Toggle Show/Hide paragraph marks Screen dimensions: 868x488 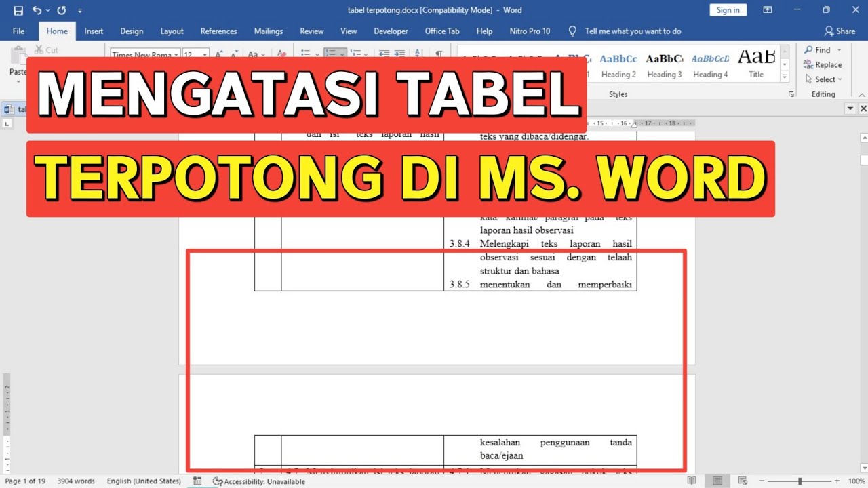click(439, 54)
